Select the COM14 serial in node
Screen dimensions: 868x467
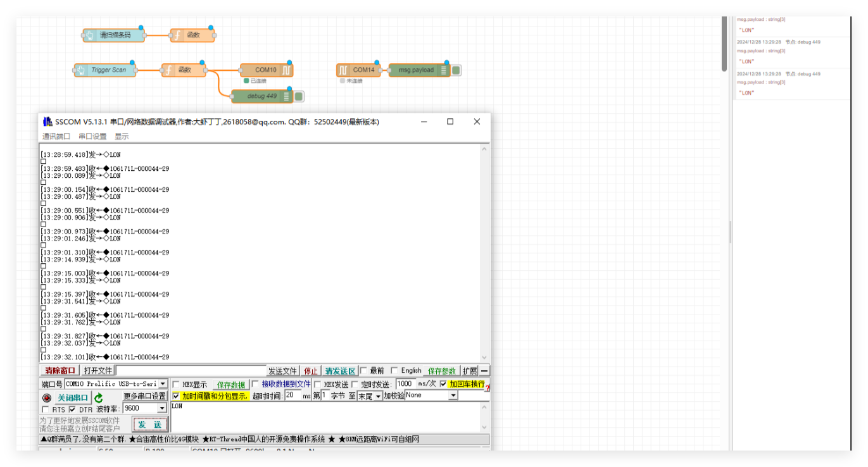click(x=358, y=70)
